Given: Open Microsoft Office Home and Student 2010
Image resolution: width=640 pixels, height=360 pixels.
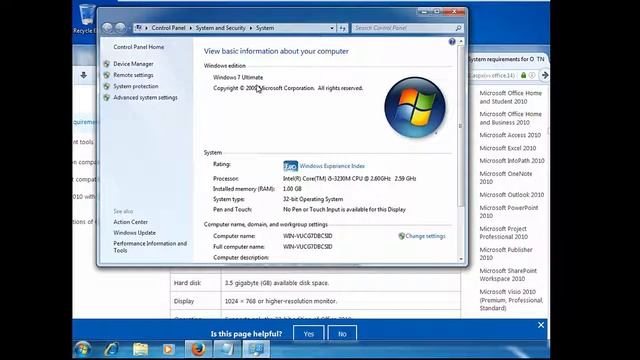Looking at the screenshot, I should pyautogui.click(x=510, y=97).
